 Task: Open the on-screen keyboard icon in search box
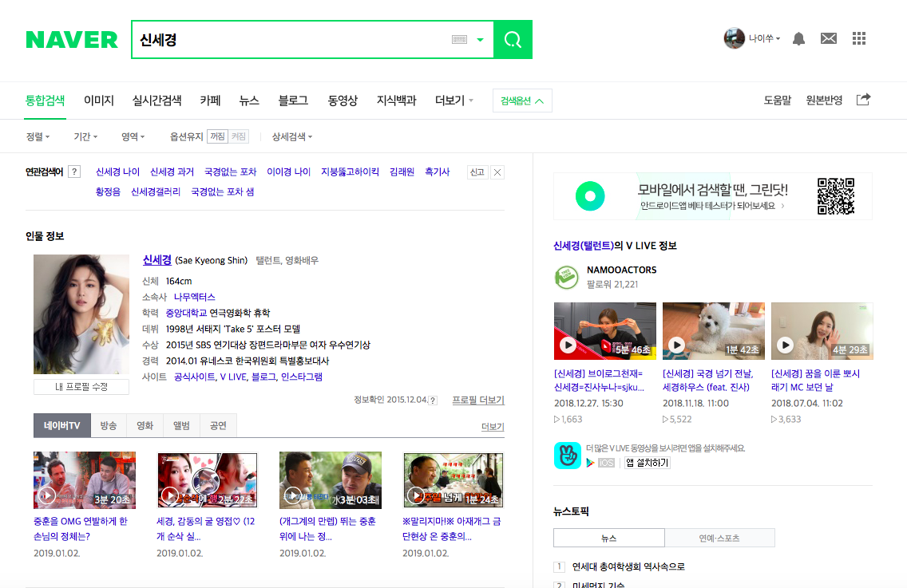[459, 39]
